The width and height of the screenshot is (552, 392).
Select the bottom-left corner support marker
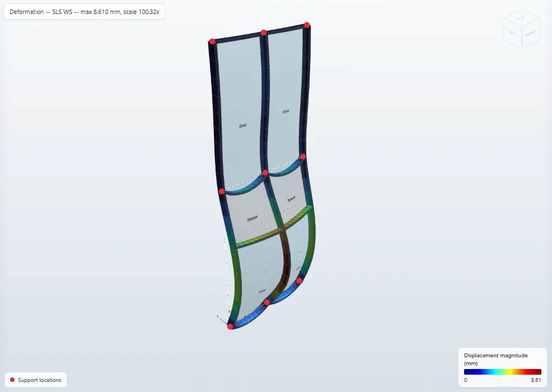pos(230,326)
